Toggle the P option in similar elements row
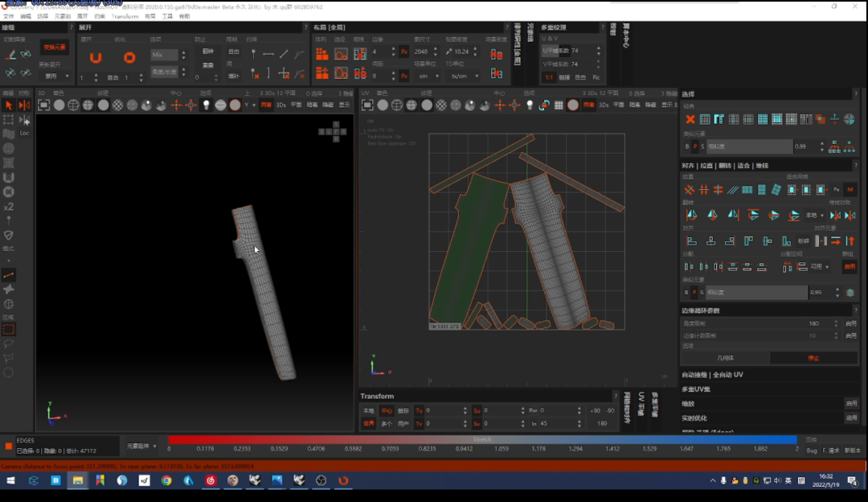The width and height of the screenshot is (868, 502). click(695, 146)
